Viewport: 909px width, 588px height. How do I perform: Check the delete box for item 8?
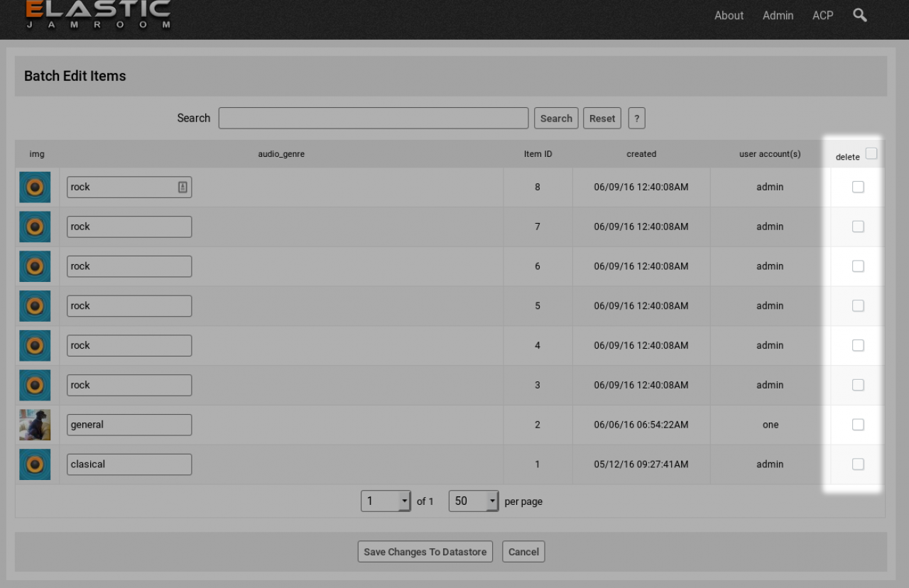click(858, 187)
